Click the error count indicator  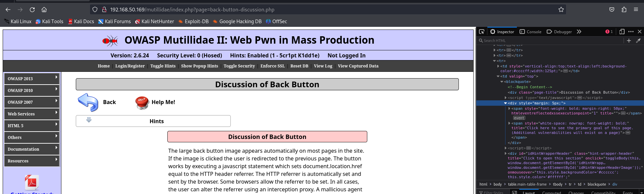(x=609, y=32)
